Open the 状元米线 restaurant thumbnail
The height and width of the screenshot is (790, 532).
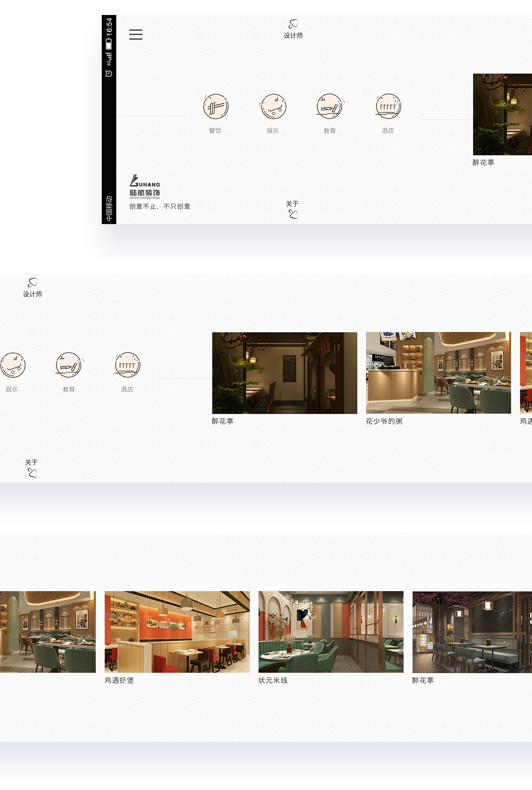click(331, 632)
